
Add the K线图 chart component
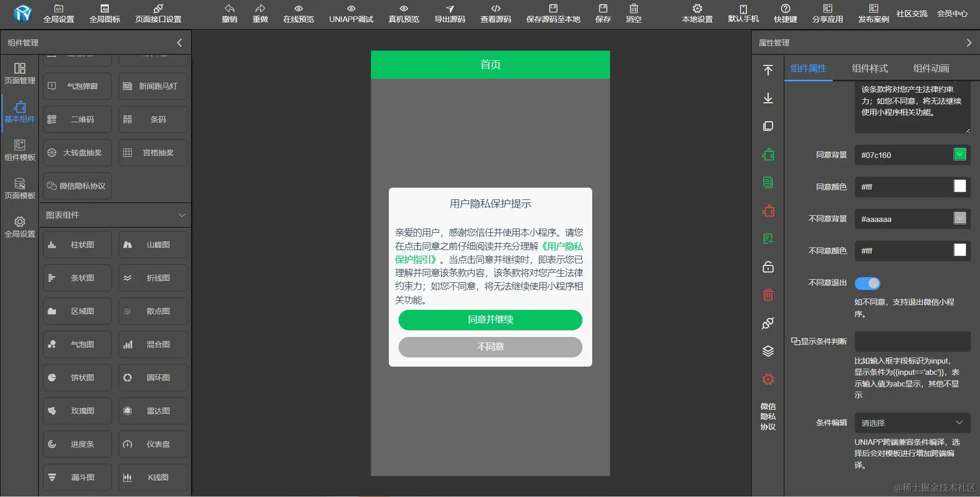tap(153, 478)
